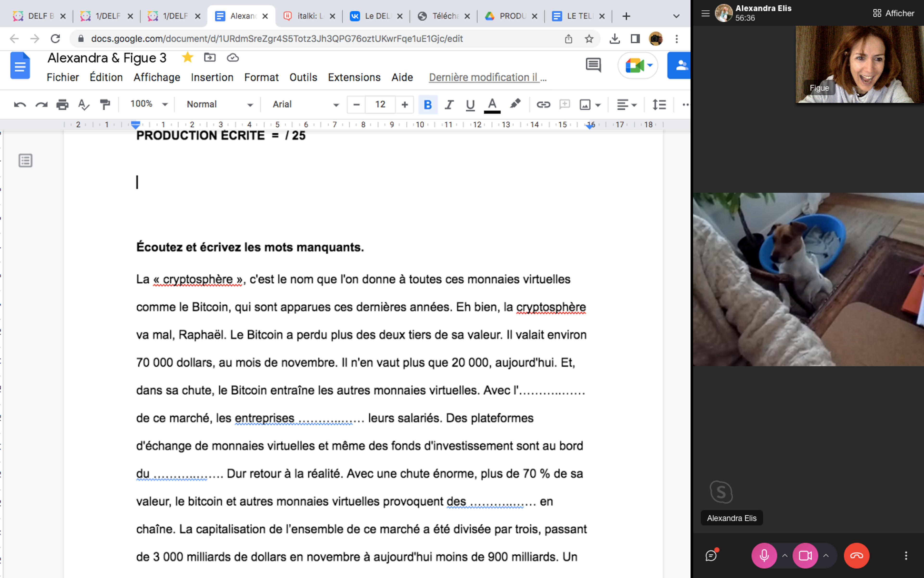
Task: Open line and paragraph spacing options
Action: tap(659, 104)
